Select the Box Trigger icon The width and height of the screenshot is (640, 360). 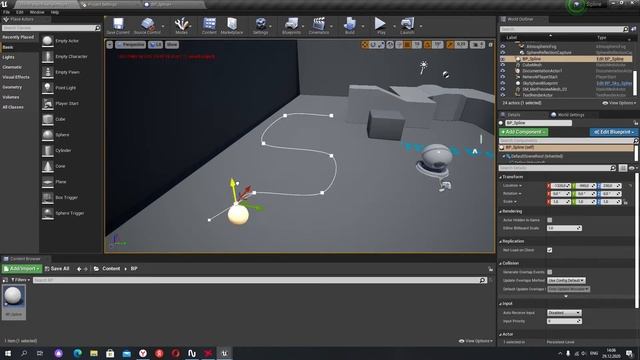click(x=48, y=198)
